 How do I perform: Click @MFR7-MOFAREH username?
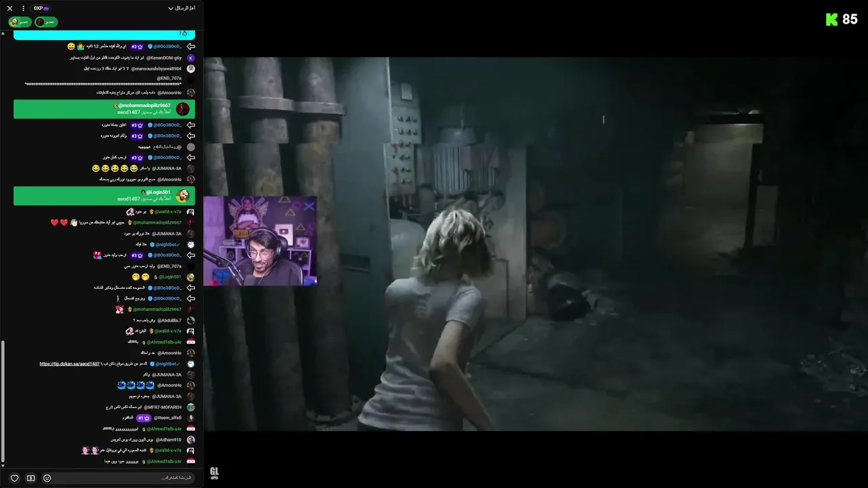tap(162, 407)
